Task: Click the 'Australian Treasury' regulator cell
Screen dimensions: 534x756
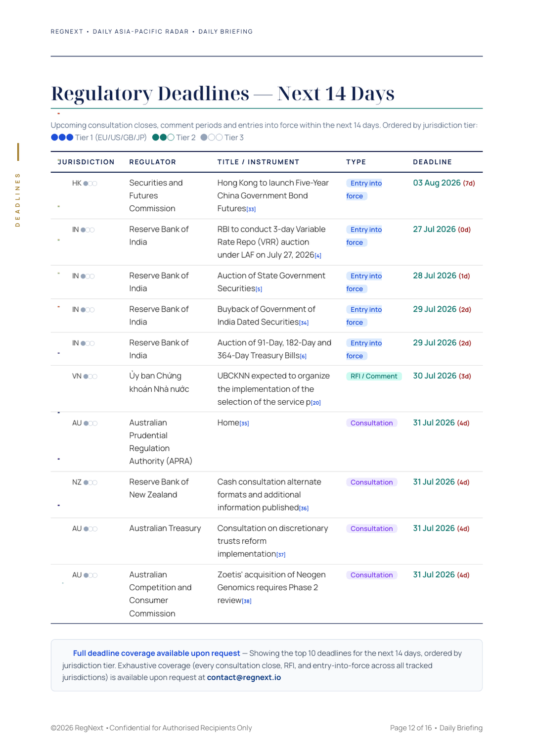Action: point(165,528)
